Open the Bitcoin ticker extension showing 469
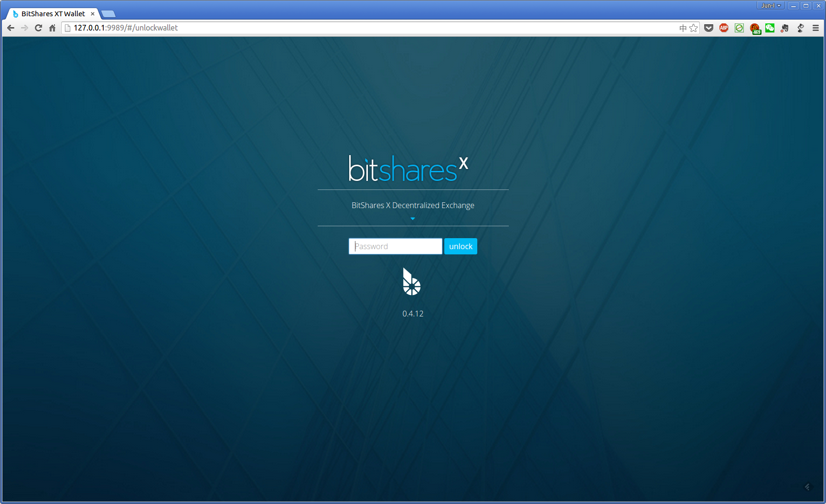This screenshot has width=826, height=504. point(755,29)
